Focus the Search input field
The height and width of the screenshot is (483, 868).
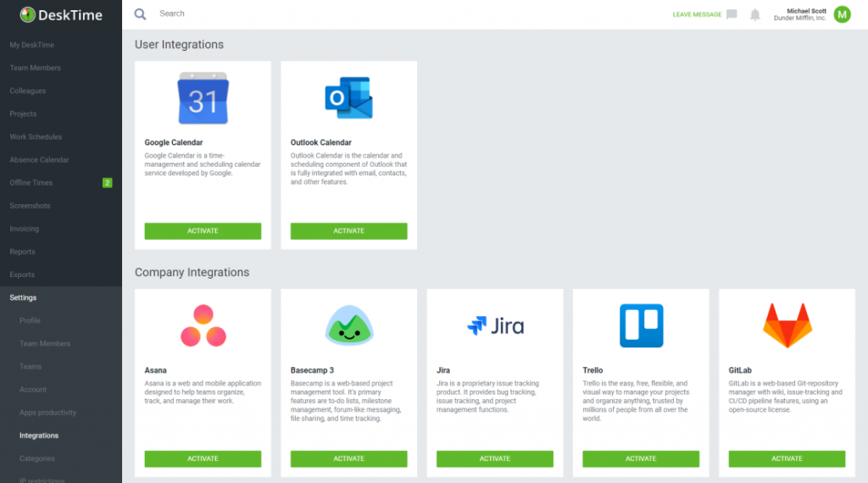pos(172,14)
